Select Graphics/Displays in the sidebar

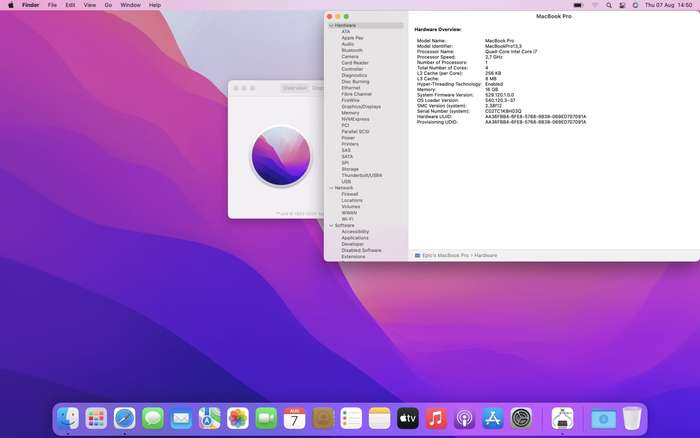(x=361, y=107)
